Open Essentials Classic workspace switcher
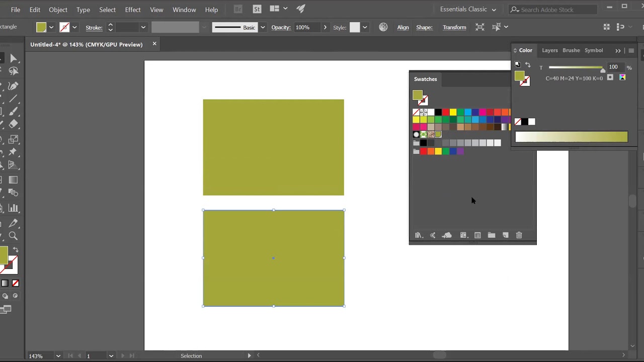The image size is (644, 362). [468, 9]
